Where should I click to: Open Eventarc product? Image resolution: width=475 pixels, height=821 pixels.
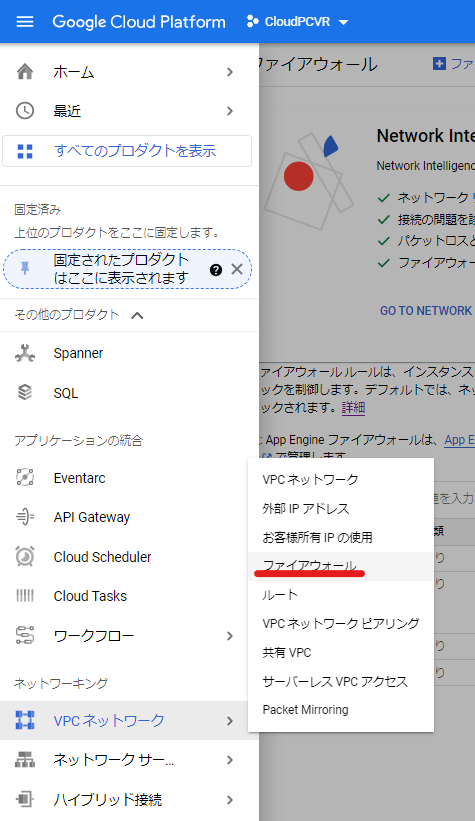(x=79, y=478)
